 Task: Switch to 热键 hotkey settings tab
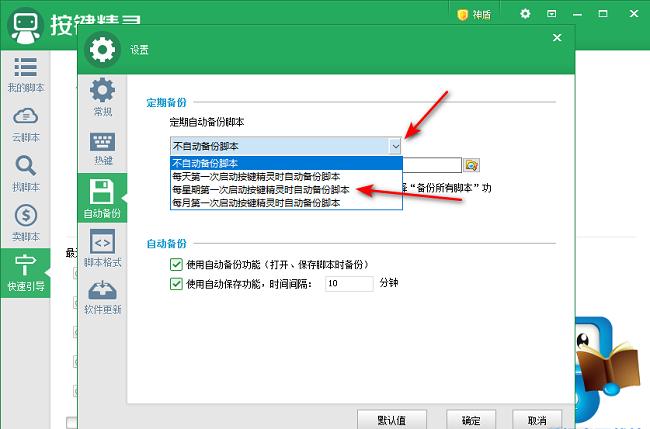tap(102, 147)
